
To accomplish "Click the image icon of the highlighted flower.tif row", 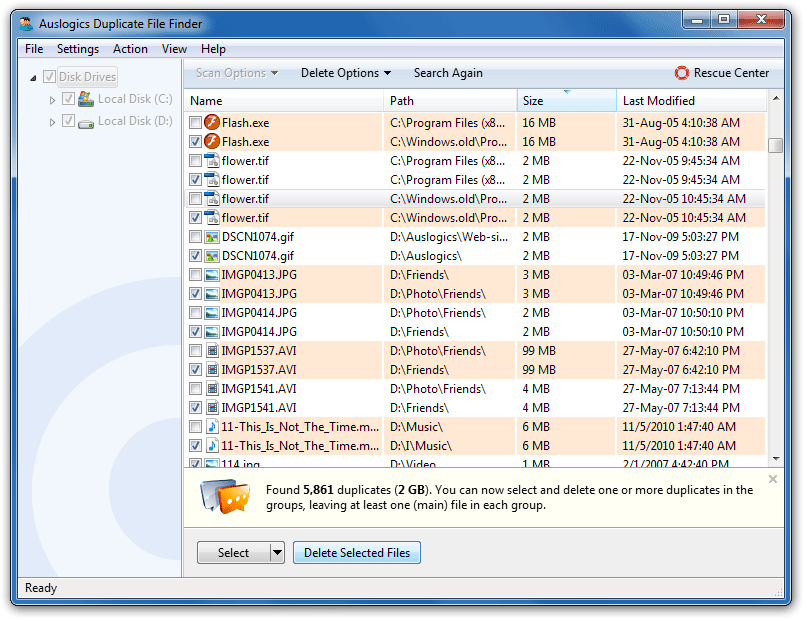I will (x=212, y=198).
